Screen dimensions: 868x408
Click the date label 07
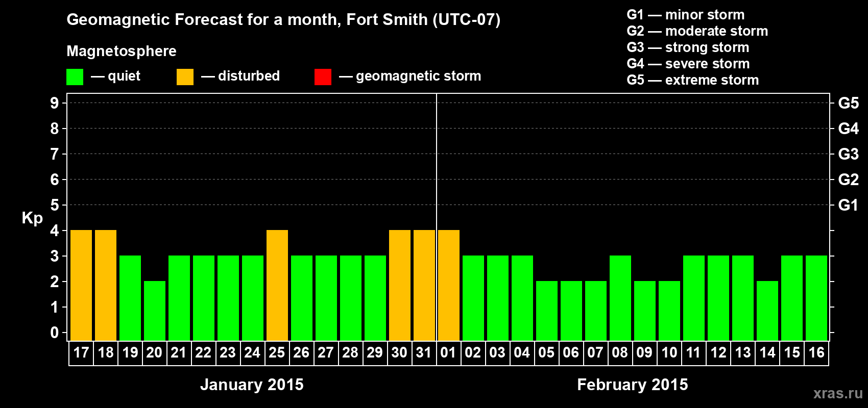(595, 353)
